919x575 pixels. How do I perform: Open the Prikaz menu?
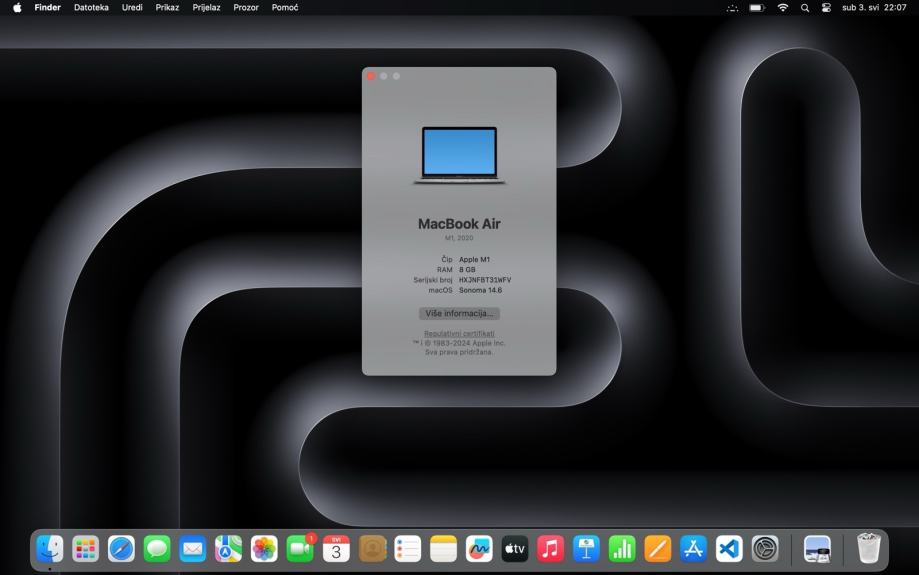(x=167, y=8)
